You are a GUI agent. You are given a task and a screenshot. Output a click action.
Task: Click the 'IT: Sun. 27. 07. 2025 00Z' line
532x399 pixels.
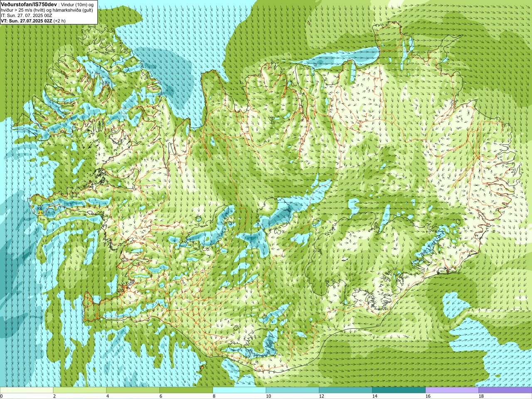coord(27,15)
